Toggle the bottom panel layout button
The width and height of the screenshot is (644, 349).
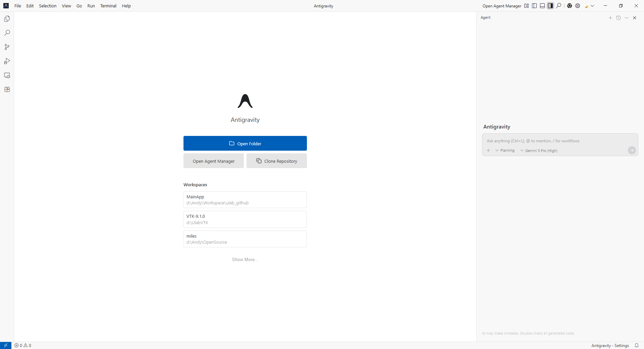[542, 6]
